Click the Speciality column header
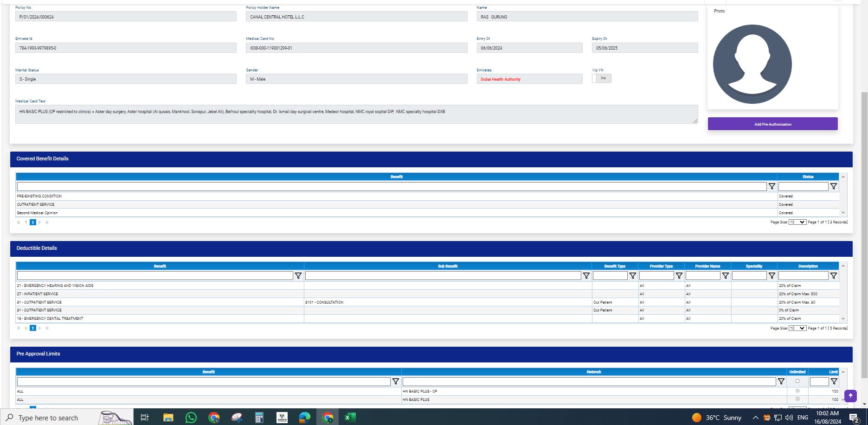This screenshot has height=425, width=868. click(754, 266)
